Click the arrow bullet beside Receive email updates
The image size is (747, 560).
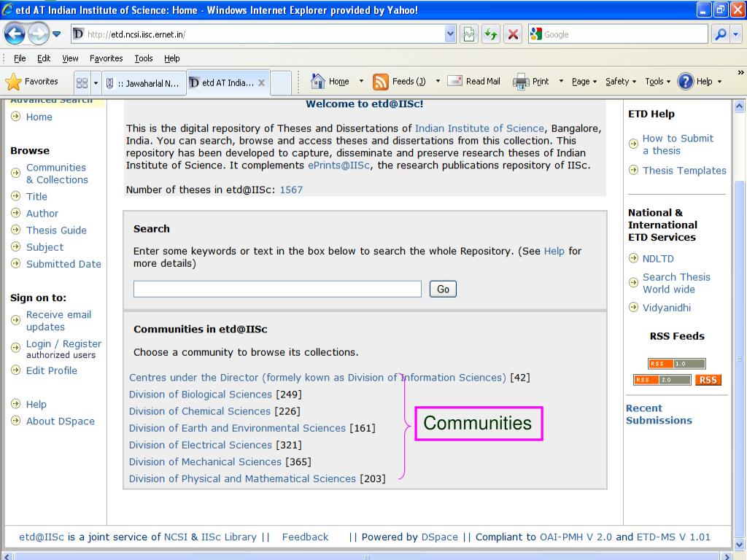pyautogui.click(x=16, y=320)
